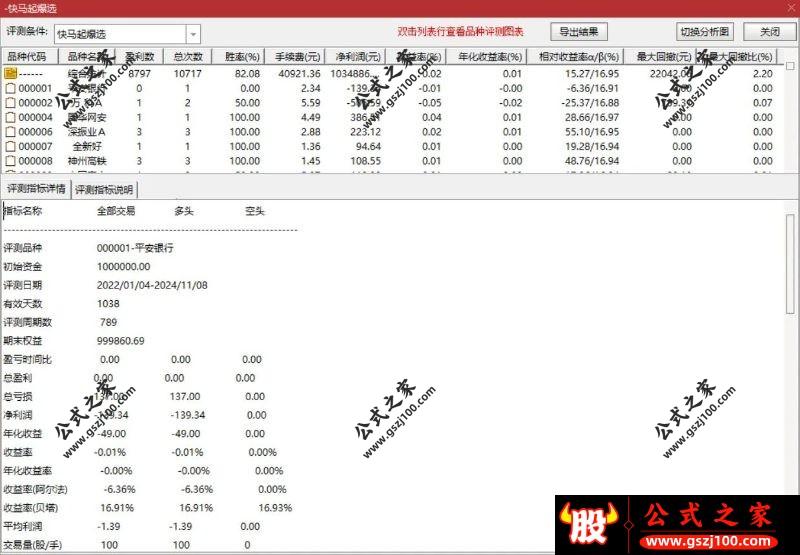
Task: Switch to the 评测指标说明 tab
Action: click(104, 190)
